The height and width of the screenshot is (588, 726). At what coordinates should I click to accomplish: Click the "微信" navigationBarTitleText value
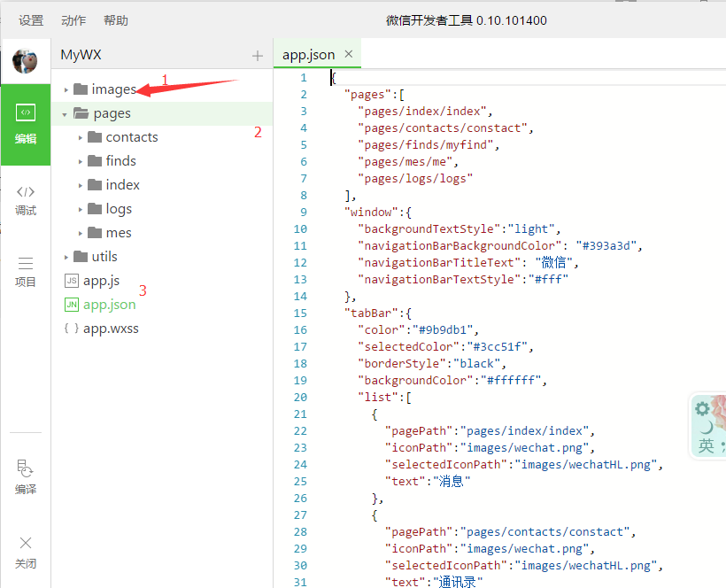coord(553,262)
